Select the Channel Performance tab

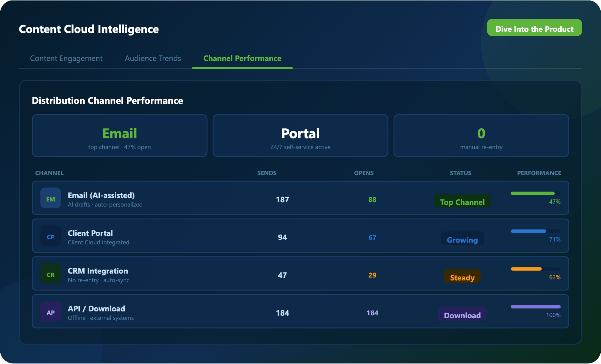[242, 58]
